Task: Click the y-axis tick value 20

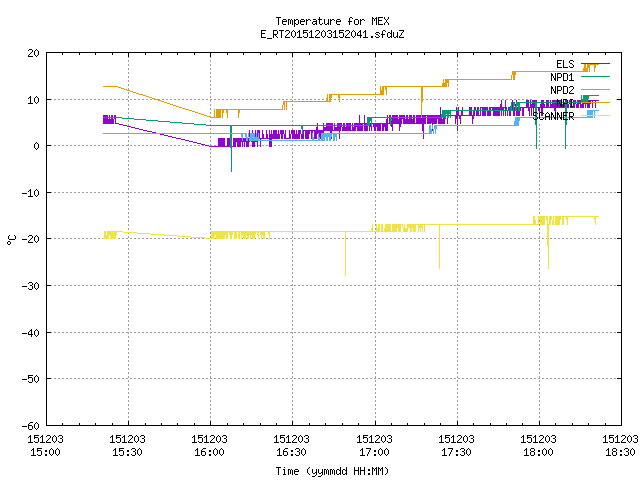Action: [x=33, y=53]
